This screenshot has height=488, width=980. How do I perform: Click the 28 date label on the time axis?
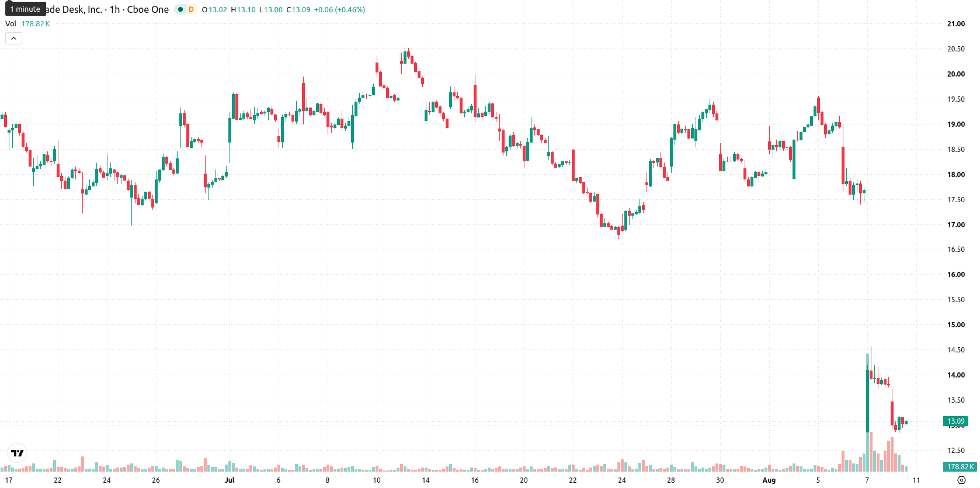point(671,480)
